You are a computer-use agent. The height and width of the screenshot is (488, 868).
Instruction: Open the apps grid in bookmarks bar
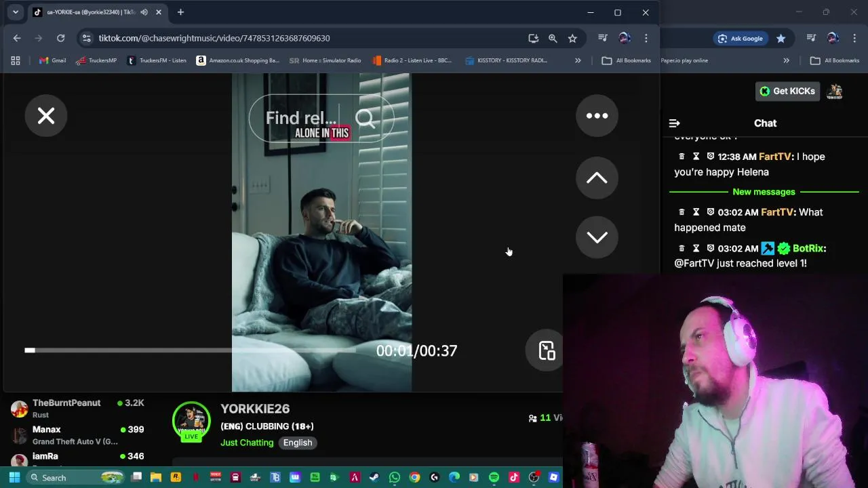click(16, 60)
